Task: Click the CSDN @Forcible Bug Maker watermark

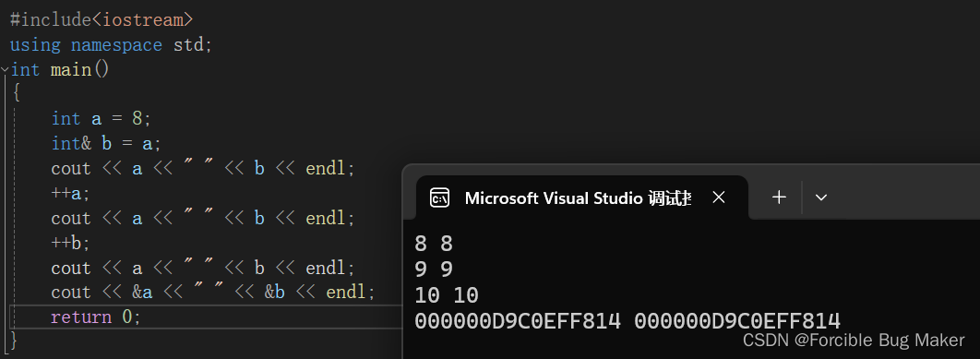Action: (854, 341)
